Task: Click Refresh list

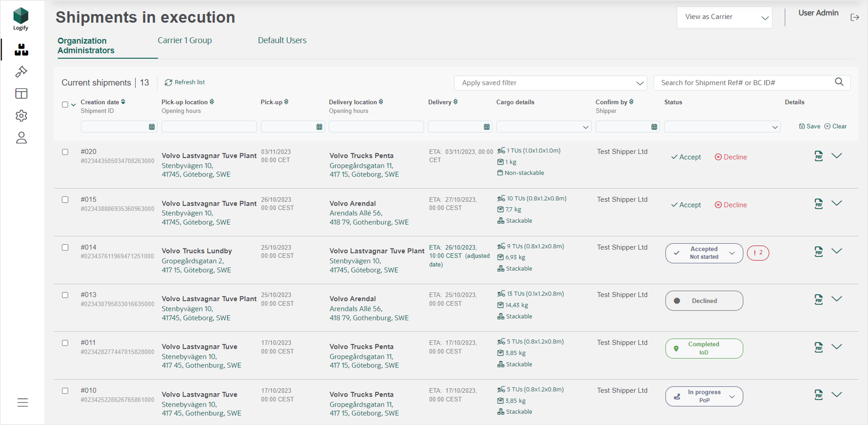Action: coord(185,82)
